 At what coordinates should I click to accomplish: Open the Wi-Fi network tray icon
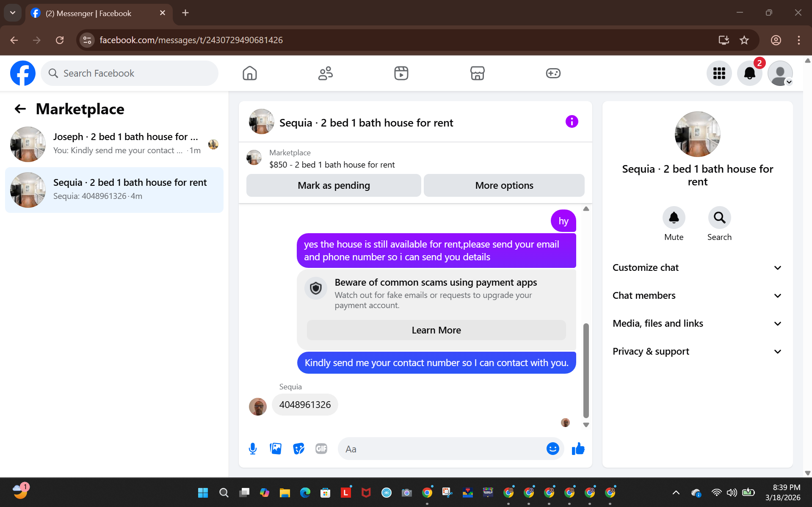pyautogui.click(x=716, y=493)
